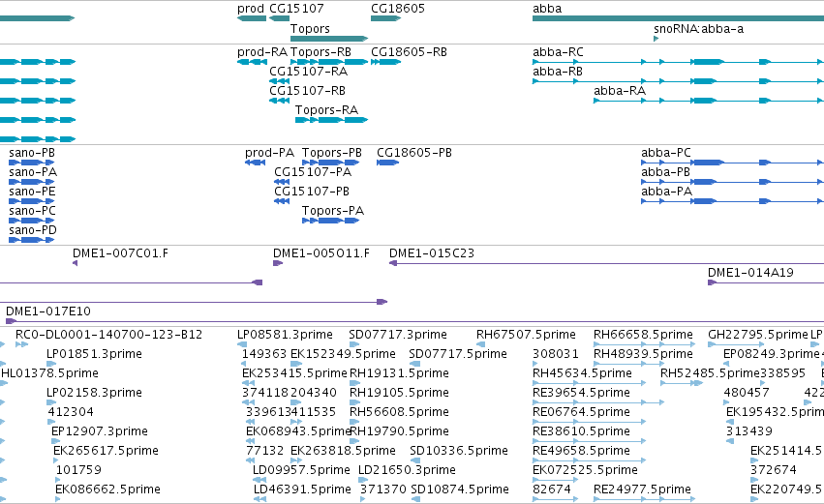The width and height of the screenshot is (824, 504).
Task: Click the RE06764.5prime EST label
Action: click(x=581, y=413)
